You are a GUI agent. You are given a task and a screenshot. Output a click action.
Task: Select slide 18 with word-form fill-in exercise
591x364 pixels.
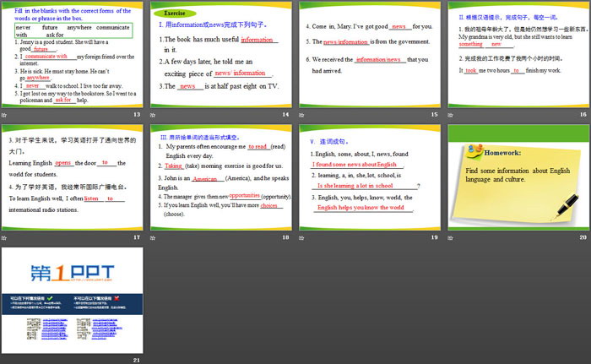[220, 177]
